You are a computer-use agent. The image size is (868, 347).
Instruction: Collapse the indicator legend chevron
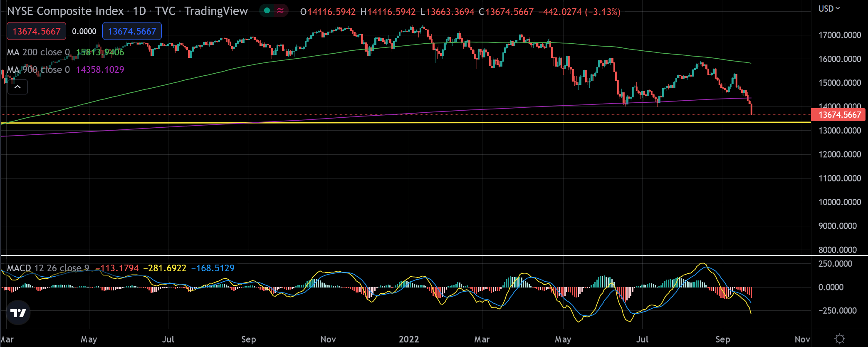tap(17, 87)
